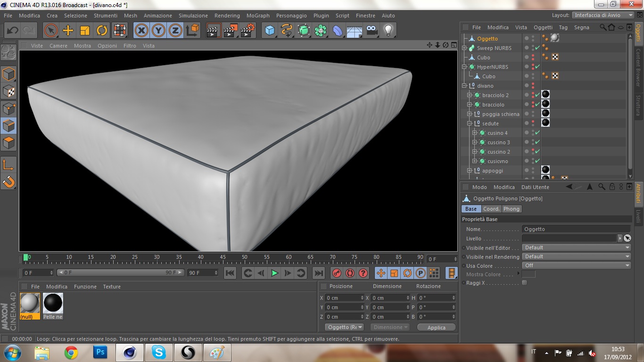
Task: Click the light bulb Light object icon
Action: (388, 31)
